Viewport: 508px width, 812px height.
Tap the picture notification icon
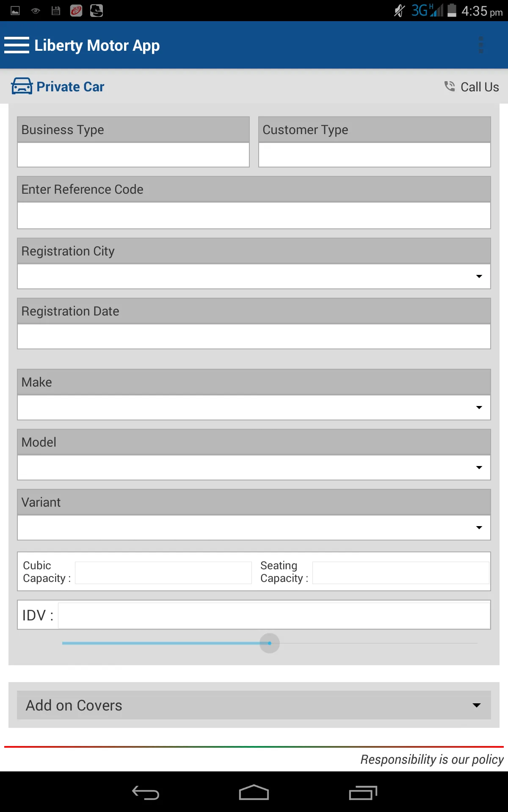(15, 11)
